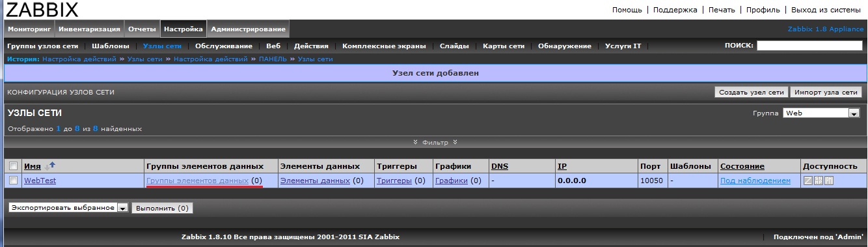Click Выход из системы link

826,10
